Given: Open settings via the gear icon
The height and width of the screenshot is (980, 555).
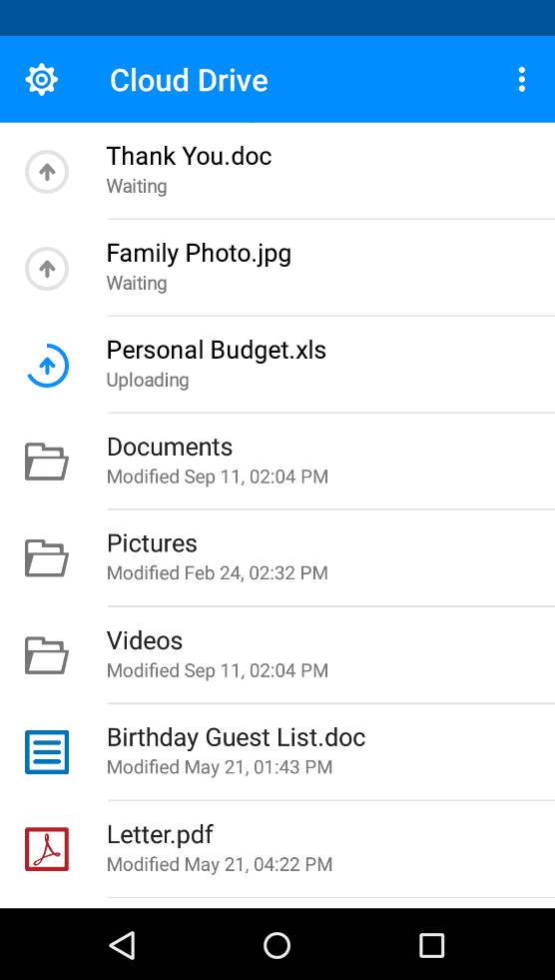Looking at the screenshot, I should coord(41,79).
